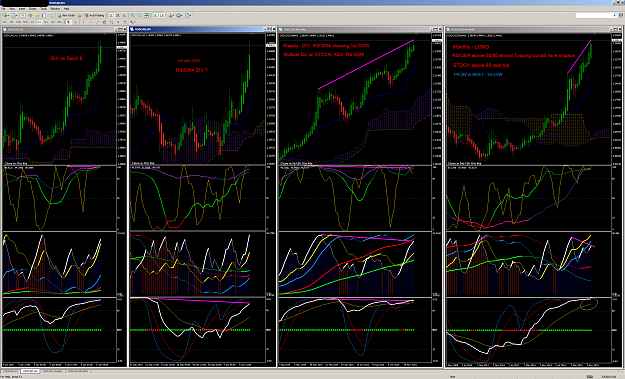
Task: Select the H4 timeframe button
Action: tap(39, 22)
